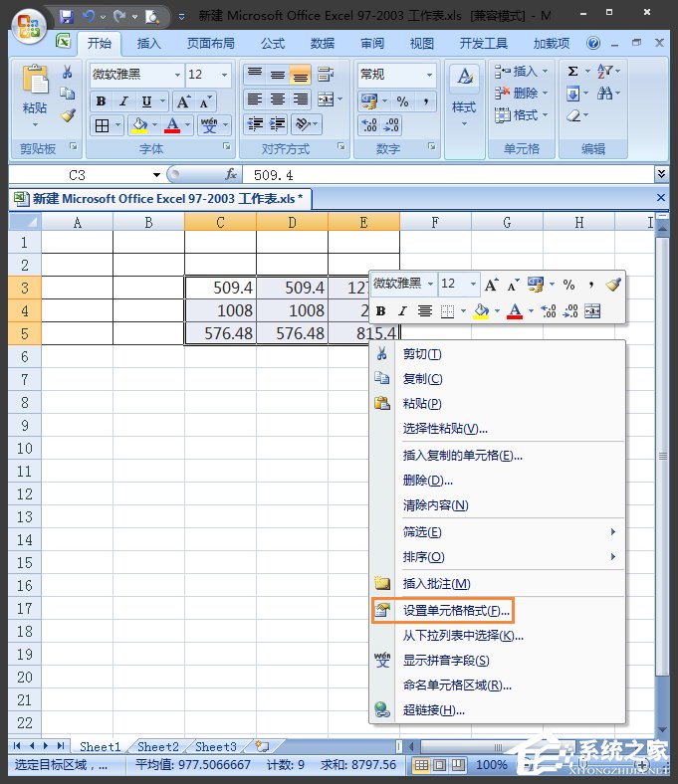Click Format Painter on mini toolbar
Image resolution: width=678 pixels, height=784 pixels.
[613, 285]
